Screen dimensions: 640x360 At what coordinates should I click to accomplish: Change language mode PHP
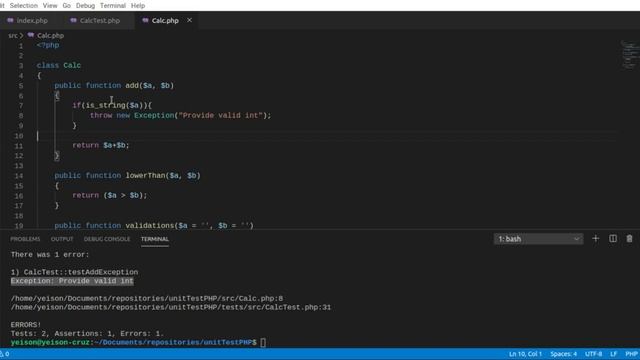coord(631,354)
